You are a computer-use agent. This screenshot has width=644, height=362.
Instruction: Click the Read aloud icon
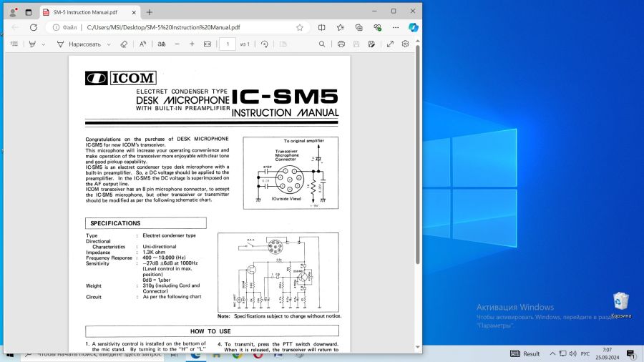(142, 44)
